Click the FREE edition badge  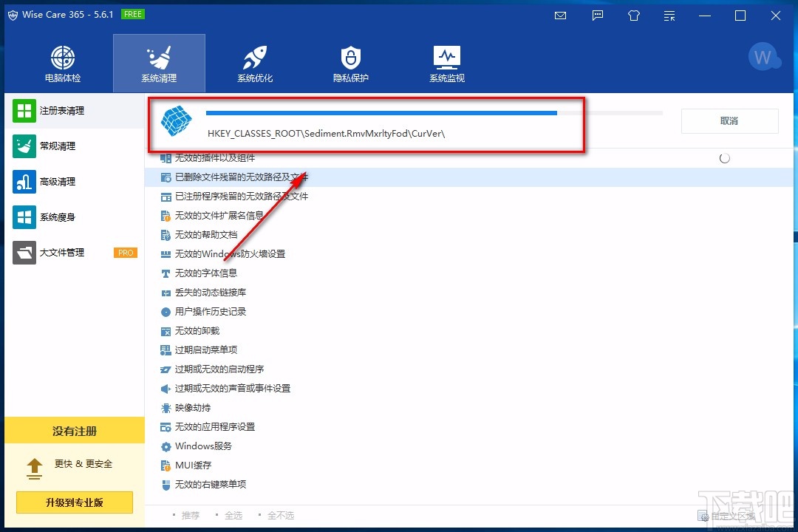click(x=133, y=14)
